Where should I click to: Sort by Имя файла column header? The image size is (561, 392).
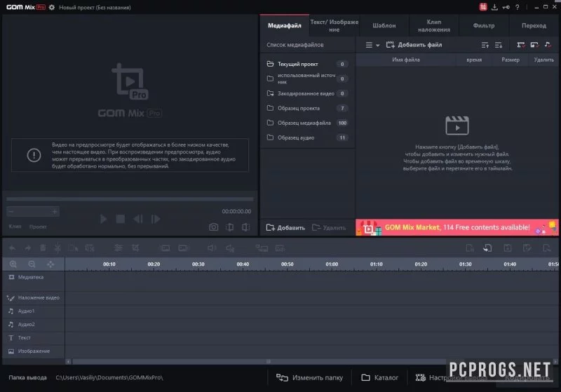click(x=406, y=60)
